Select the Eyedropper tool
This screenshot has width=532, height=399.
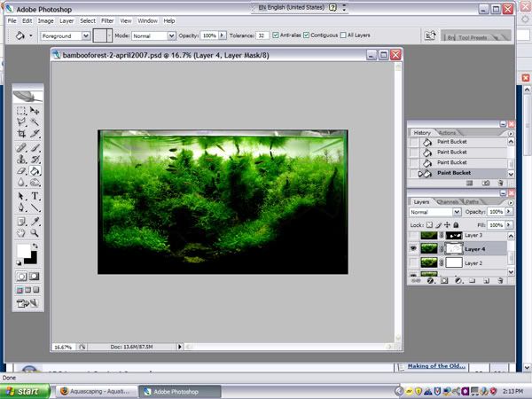point(35,221)
